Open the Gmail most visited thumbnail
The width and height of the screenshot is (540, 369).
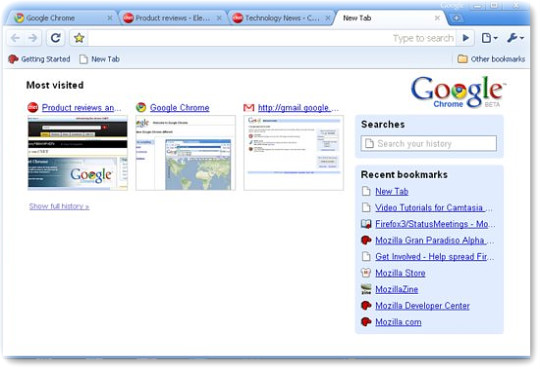click(294, 153)
